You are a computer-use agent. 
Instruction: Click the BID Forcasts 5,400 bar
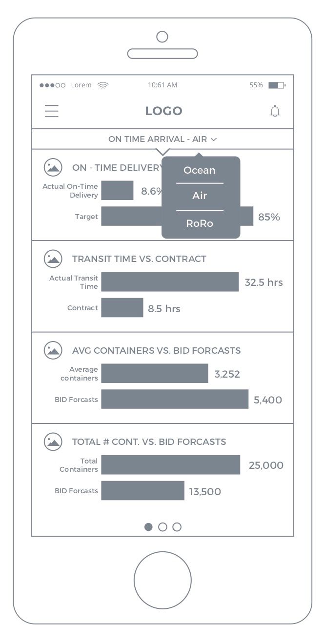[x=175, y=399]
